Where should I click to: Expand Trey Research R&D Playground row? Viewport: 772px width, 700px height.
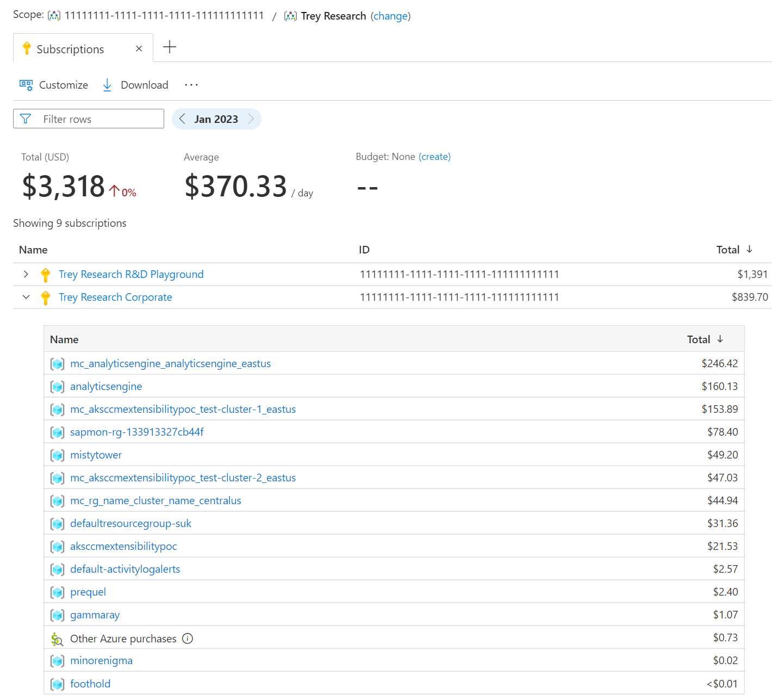[x=26, y=274]
